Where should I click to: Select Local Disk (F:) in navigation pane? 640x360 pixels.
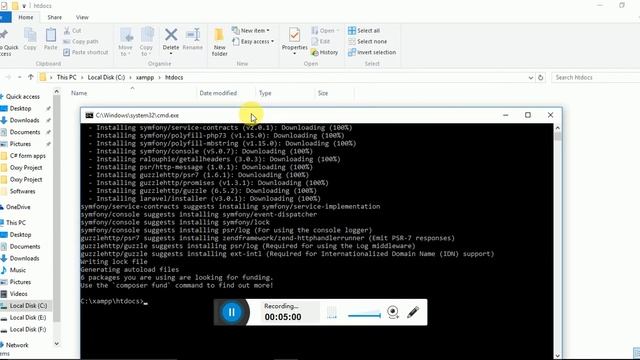[28, 329]
